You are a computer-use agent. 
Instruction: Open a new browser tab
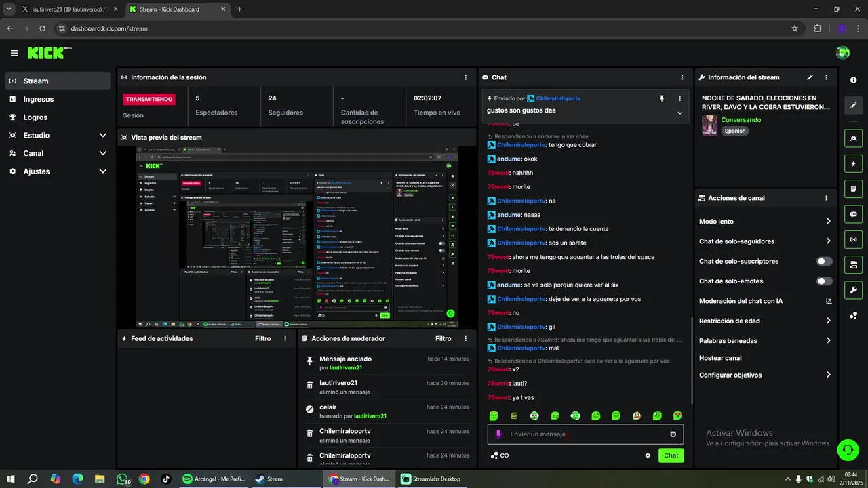click(239, 9)
